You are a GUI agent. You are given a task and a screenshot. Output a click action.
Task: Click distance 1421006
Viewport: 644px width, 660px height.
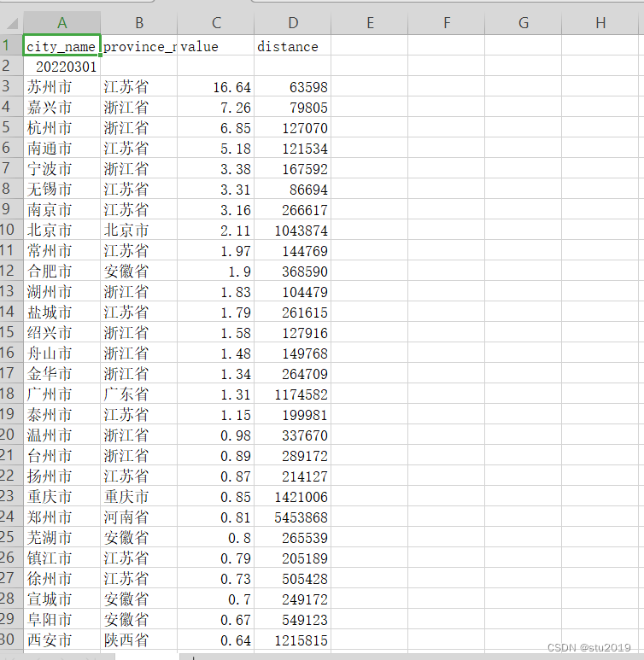click(293, 496)
